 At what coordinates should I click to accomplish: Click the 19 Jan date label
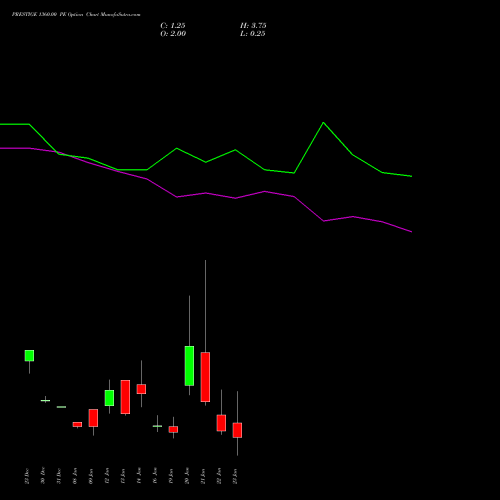tap(171, 476)
